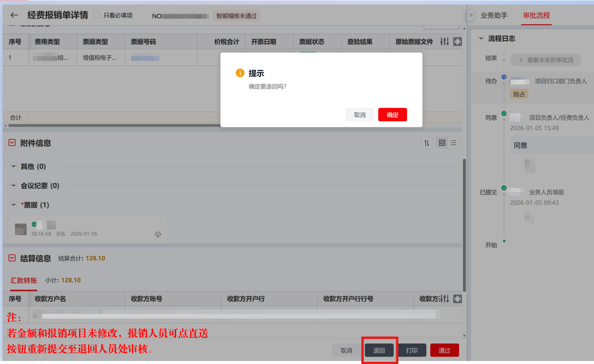Click the back arrow to leave 经费报销单详情
This screenshot has height=364, width=594.
13,15
